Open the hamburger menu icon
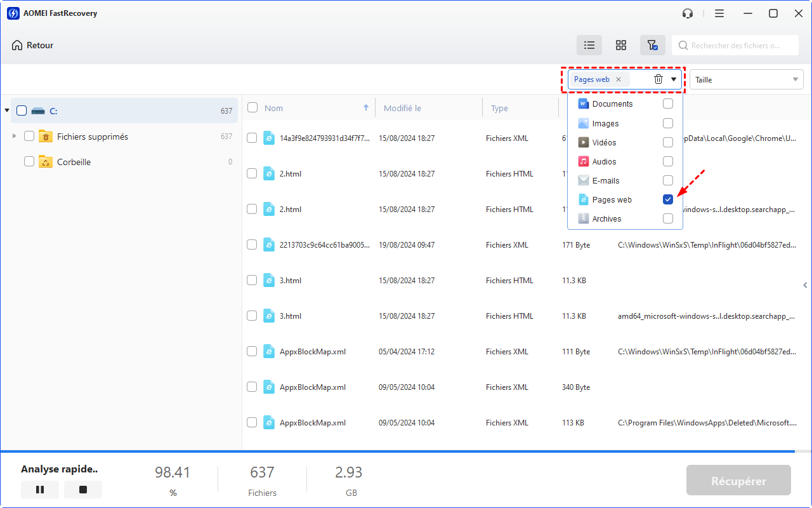The height and width of the screenshot is (508, 812). pos(719,13)
